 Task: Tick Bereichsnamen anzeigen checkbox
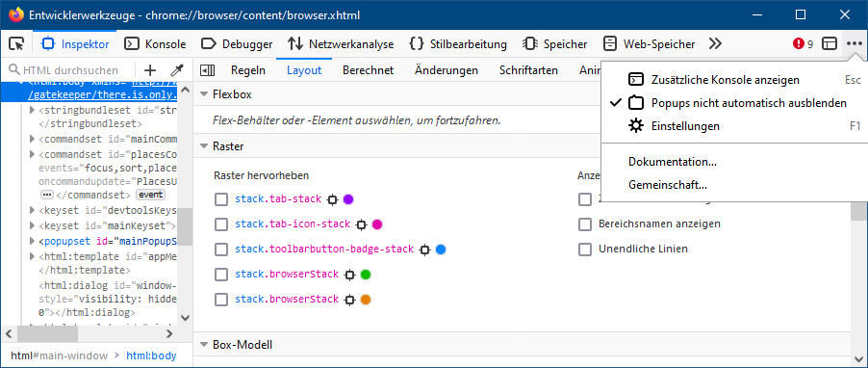[584, 223]
